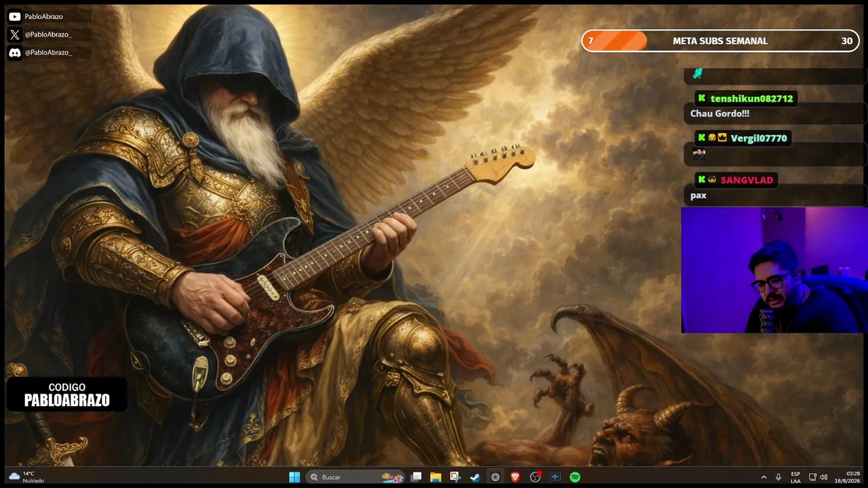Click the Kick badge next to tenshikun082712
This screenshot has width=868, height=488.
click(x=702, y=98)
